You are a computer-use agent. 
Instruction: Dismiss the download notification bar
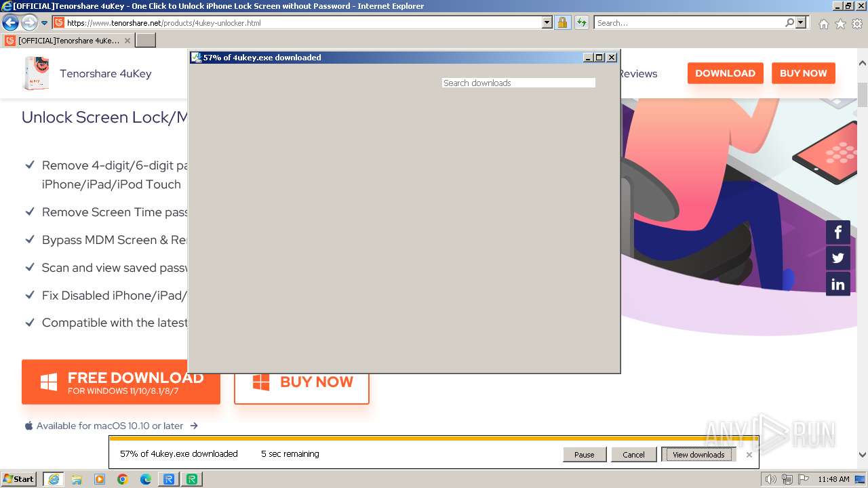(x=749, y=455)
